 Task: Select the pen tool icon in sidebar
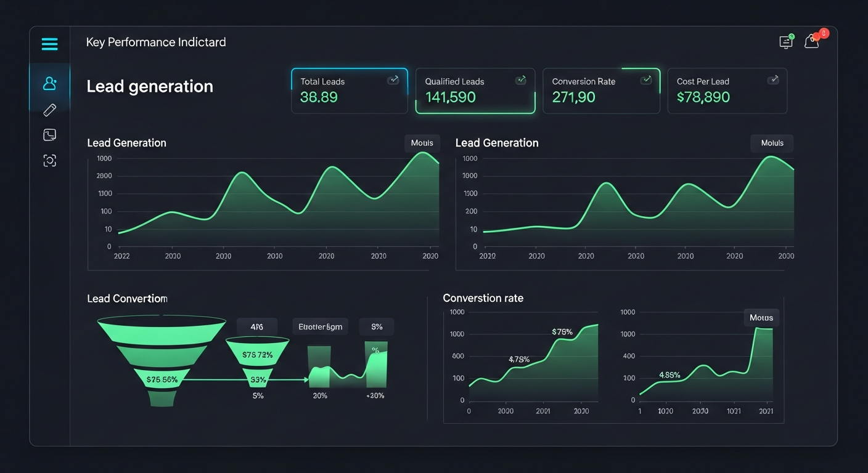pos(49,109)
